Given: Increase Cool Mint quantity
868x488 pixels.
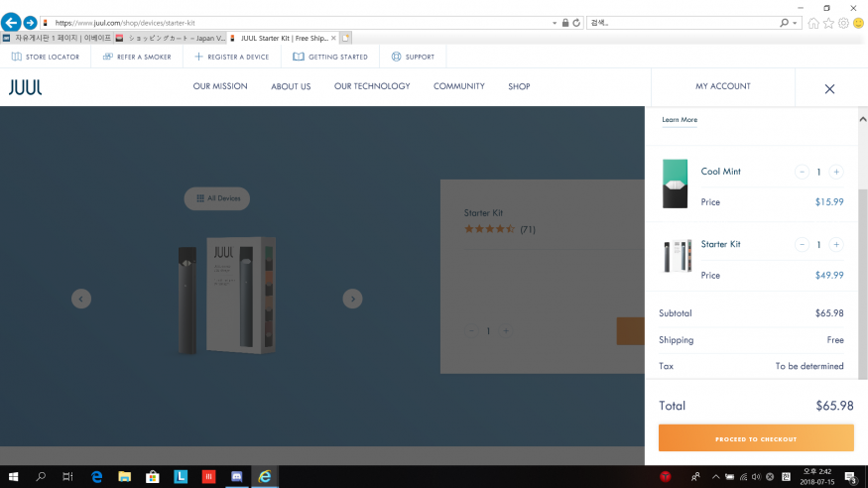Looking at the screenshot, I should (x=836, y=172).
